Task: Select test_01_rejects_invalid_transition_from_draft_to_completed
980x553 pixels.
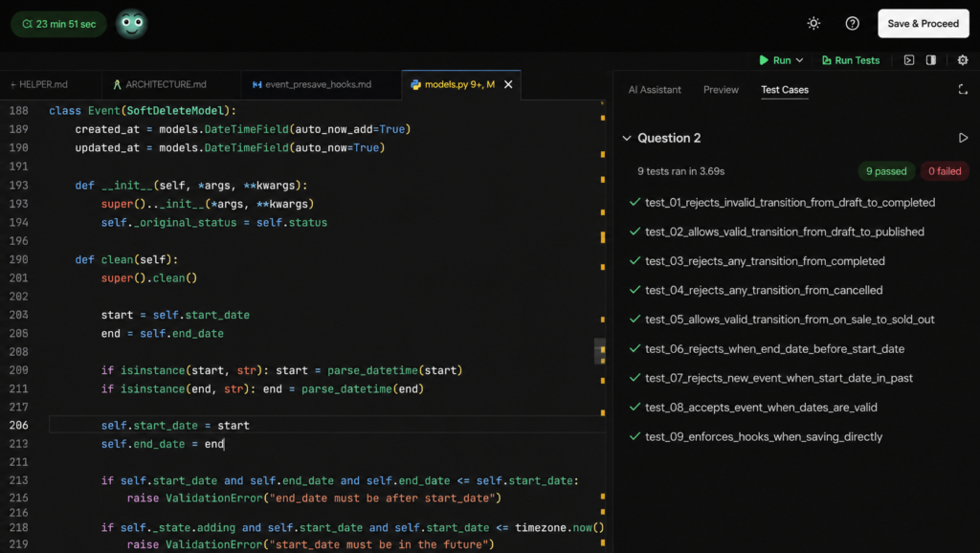Action: (x=790, y=203)
